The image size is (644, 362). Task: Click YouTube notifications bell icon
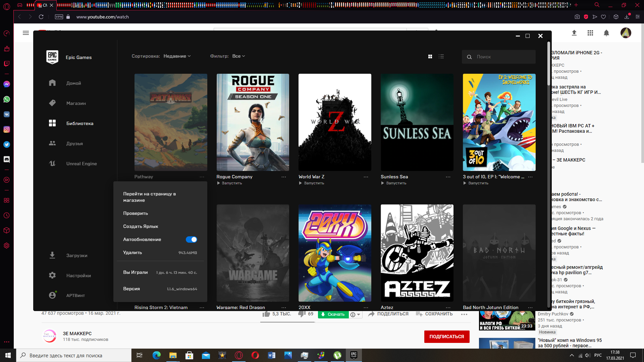pos(606,33)
